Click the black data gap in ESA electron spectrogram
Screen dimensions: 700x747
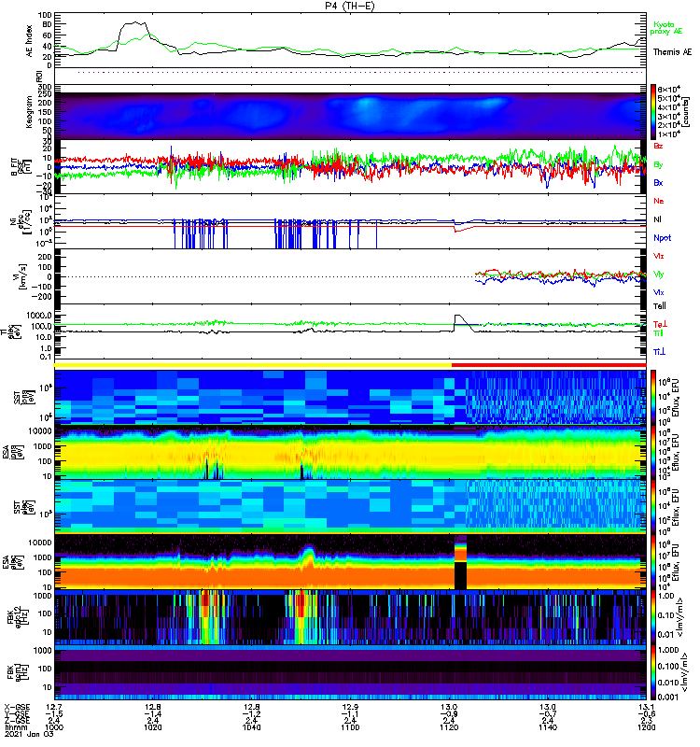(460, 575)
